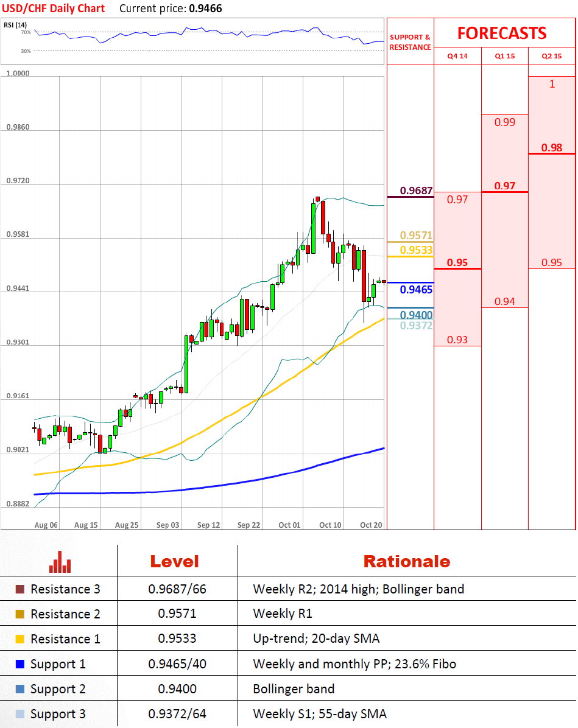578x728 pixels.
Task: Click the level cell '0.9687/66'
Action: pos(177,589)
